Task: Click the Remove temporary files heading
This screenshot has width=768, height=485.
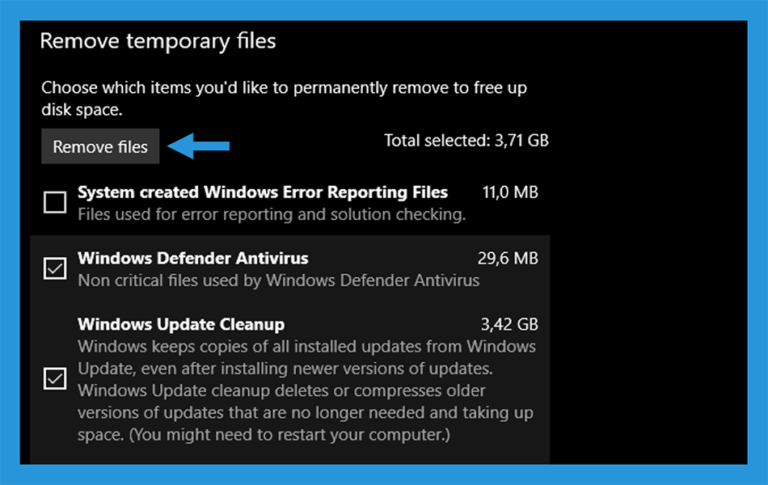Action: coord(158,41)
